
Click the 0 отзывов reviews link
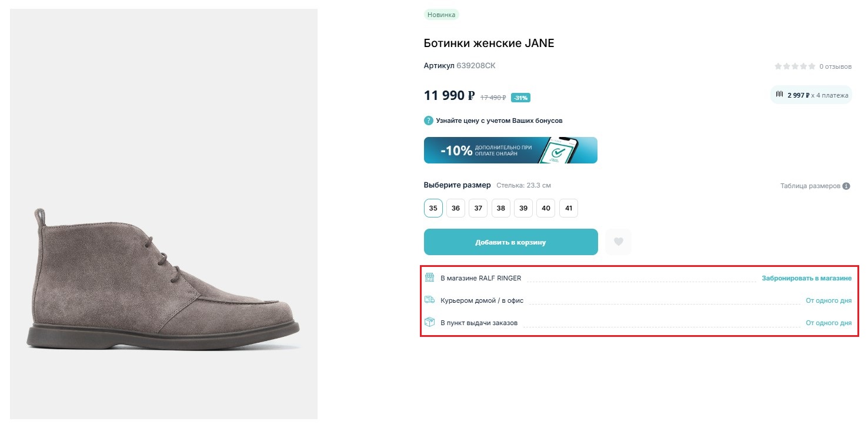point(835,66)
